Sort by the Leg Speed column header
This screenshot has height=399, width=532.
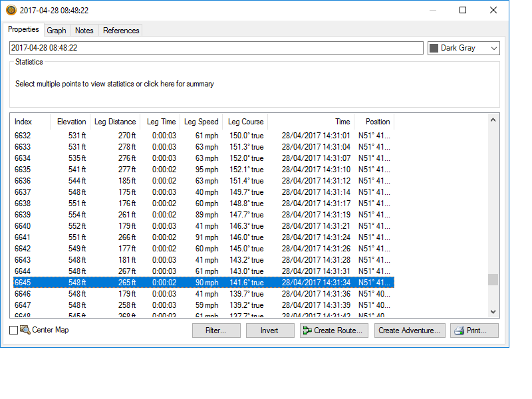tap(201, 122)
